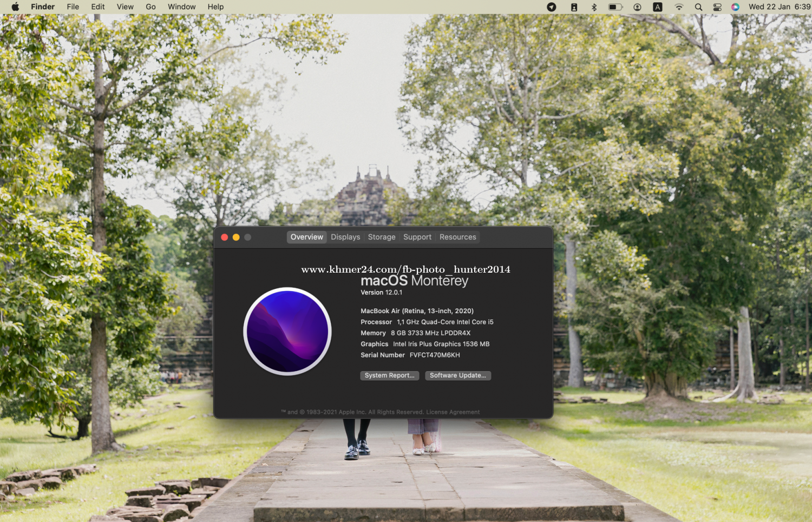This screenshot has width=812, height=522.
Task: Open the View menu
Action: 125,7
